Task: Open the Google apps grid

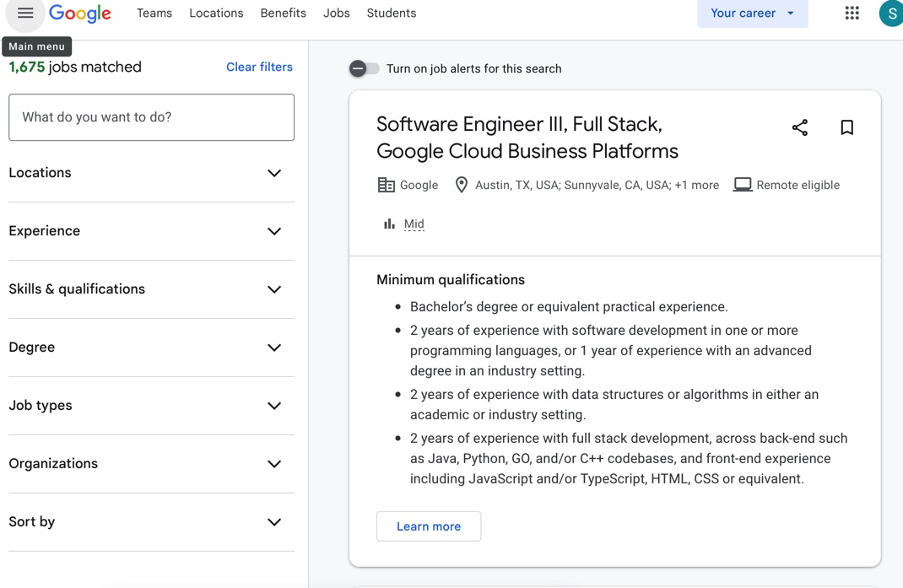Action: click(852, 13)
